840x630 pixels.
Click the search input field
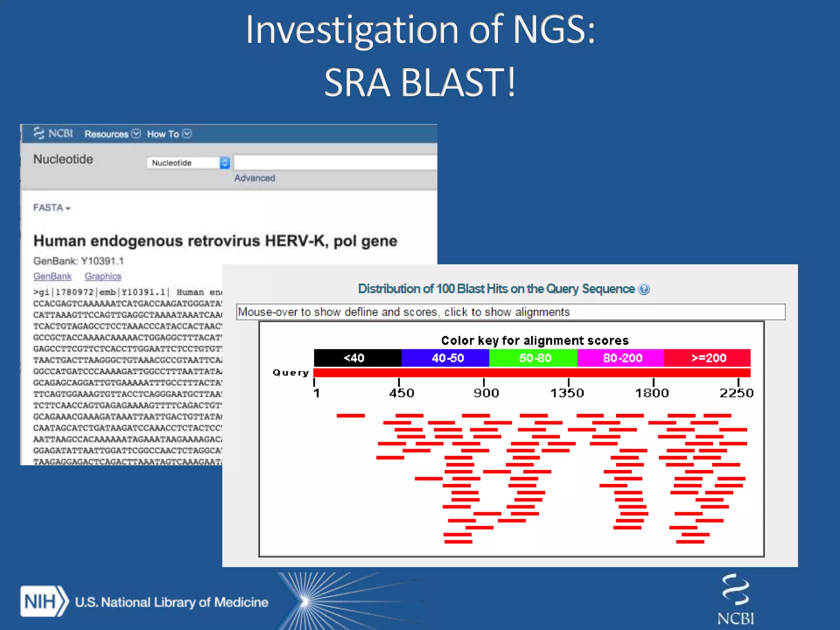[x=334, y=162]
